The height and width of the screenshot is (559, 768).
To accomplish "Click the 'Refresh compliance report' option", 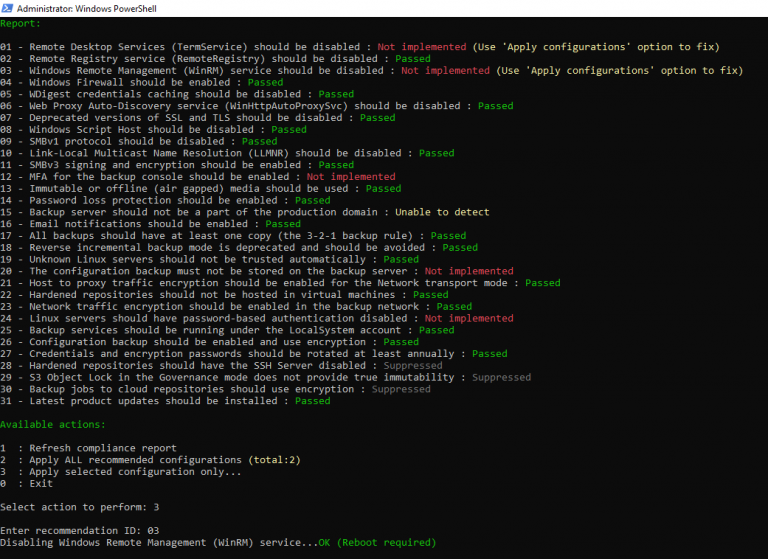I will (x=102, y=448).
